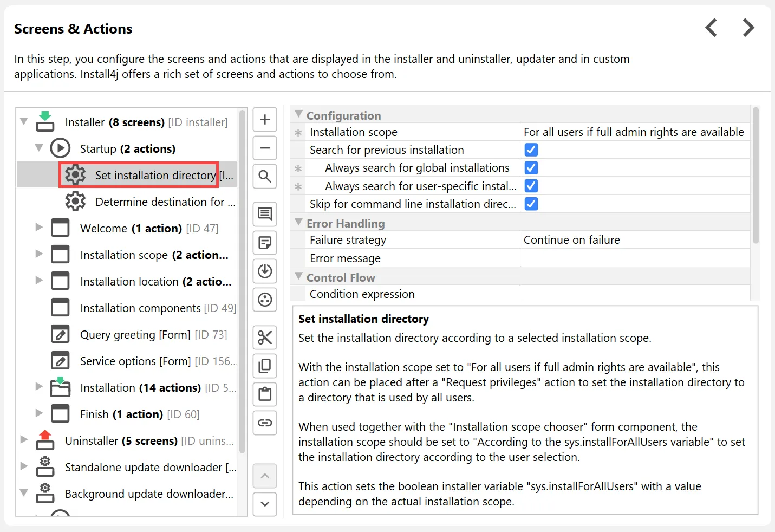
Task: Click the Condition expression value field
Action: (x=634, y=294)
